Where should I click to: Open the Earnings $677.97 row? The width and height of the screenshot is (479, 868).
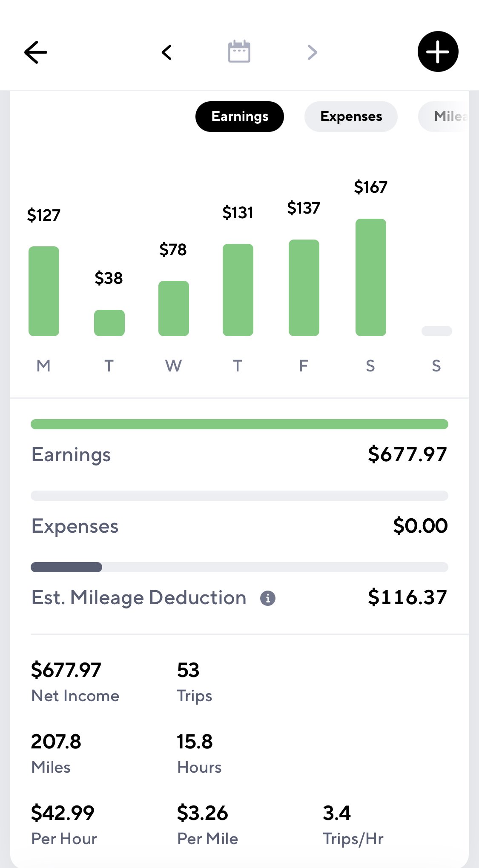pyautogui.click(x=239, y=454)
